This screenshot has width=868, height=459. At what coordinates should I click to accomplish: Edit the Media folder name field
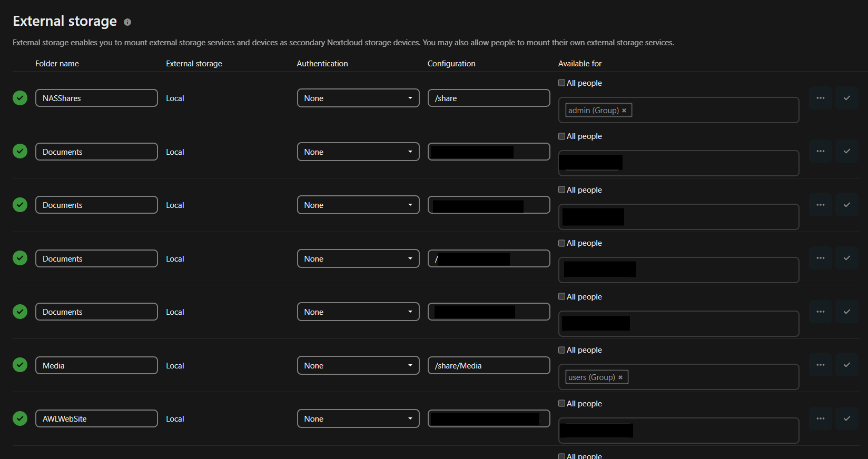pyautogui.click(x=96, y=365)
